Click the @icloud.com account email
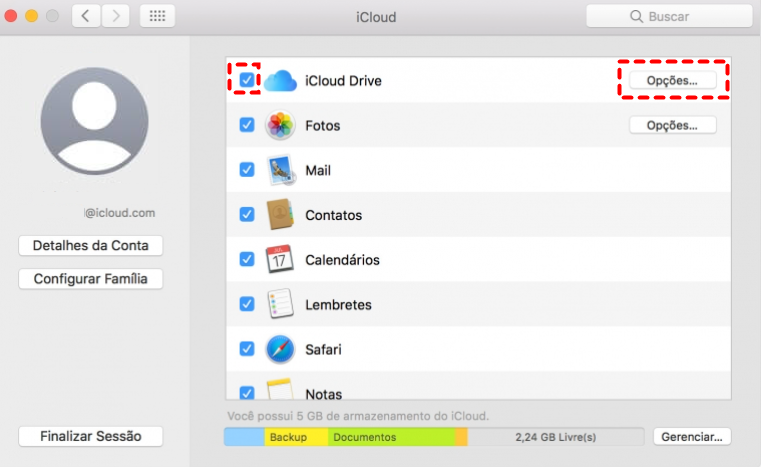Image resolution: width=764 pixels, height=467 pixels. [x=120, y=213]
